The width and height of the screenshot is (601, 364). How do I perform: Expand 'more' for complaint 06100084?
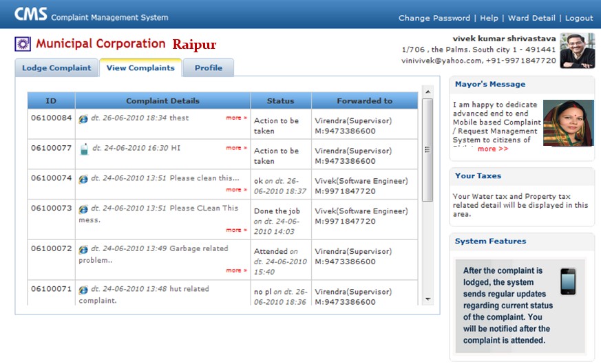coord(236,118)
